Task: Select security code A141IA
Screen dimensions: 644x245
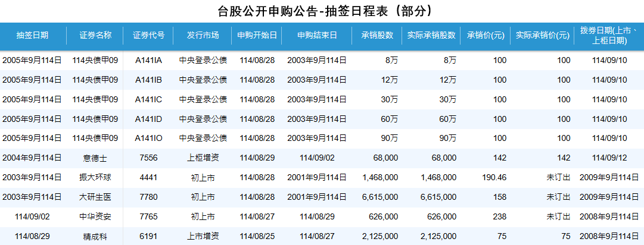Action: (x=149, y=61)
